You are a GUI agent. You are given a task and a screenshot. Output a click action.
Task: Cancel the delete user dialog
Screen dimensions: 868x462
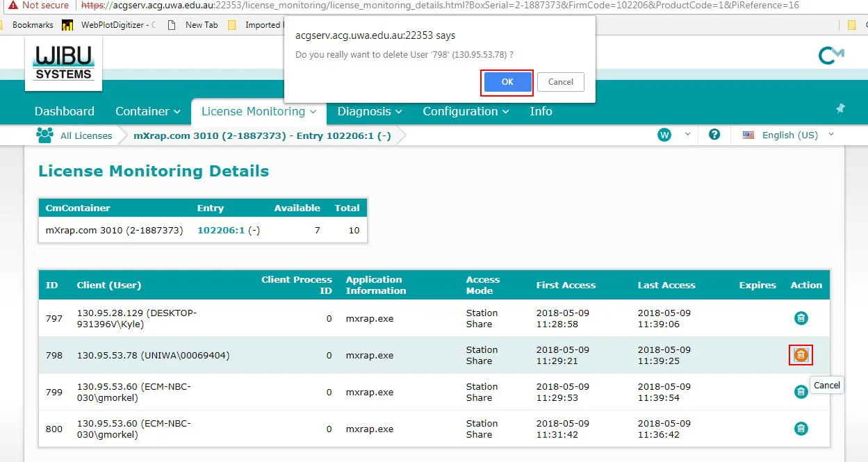pyautogui.click(x=560, y=82)
